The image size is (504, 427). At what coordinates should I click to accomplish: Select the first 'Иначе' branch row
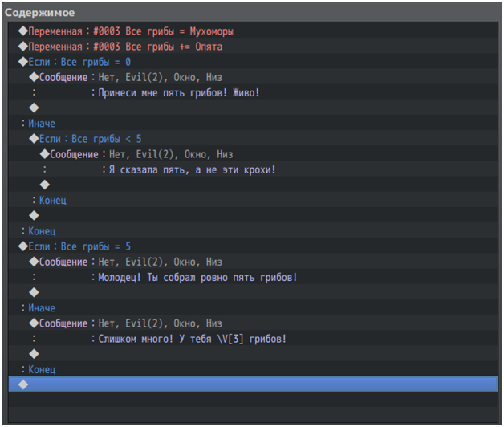click(42, 124)
